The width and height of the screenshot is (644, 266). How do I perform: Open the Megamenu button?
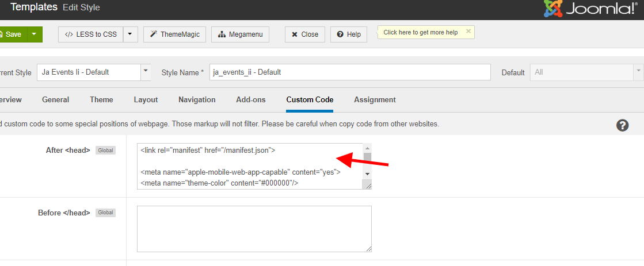(241, 34)
